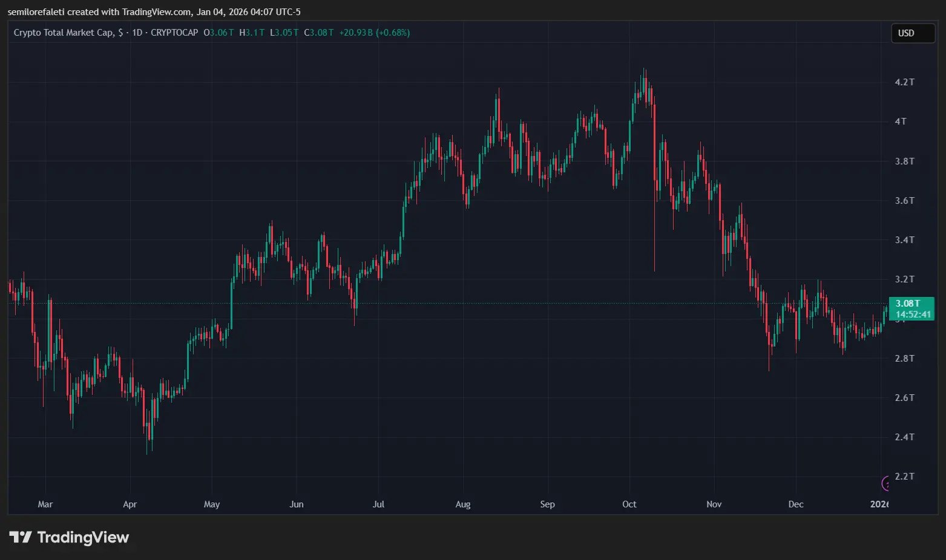This screenshot has height=560, width=946.
Task: Select the low value L3.05T
Action: (x=284, y=33)
